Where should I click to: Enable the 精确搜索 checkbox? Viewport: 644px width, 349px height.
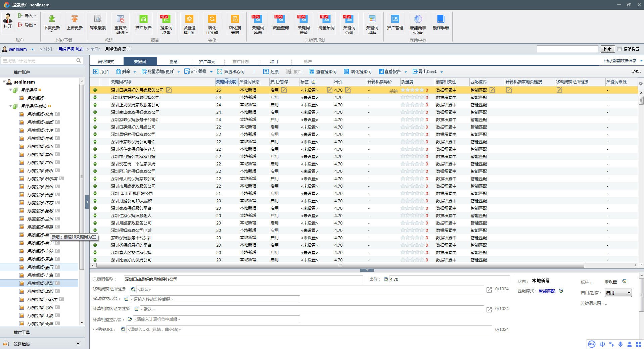click(619, 49)
